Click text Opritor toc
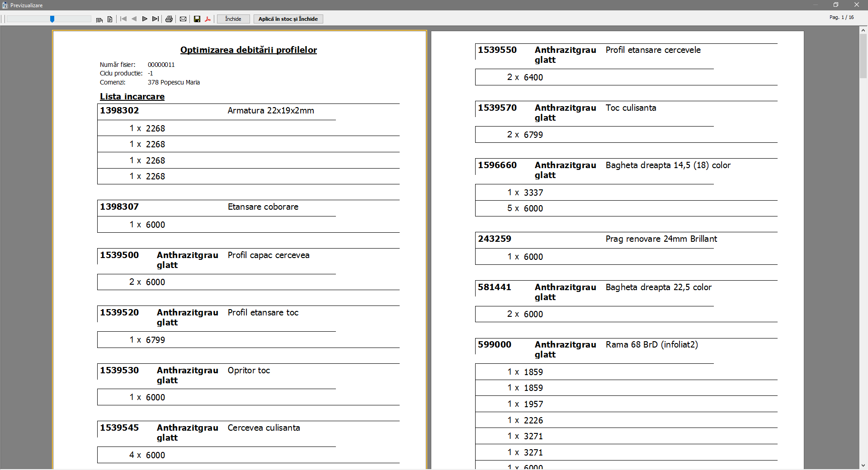 249,370
